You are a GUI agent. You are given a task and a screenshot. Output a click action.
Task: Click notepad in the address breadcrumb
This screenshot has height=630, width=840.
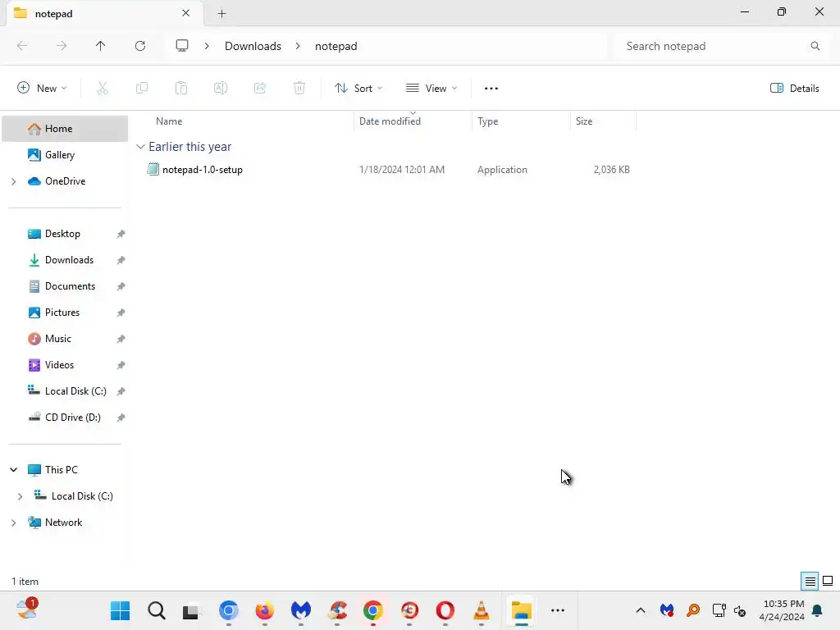tap(336, 46)
